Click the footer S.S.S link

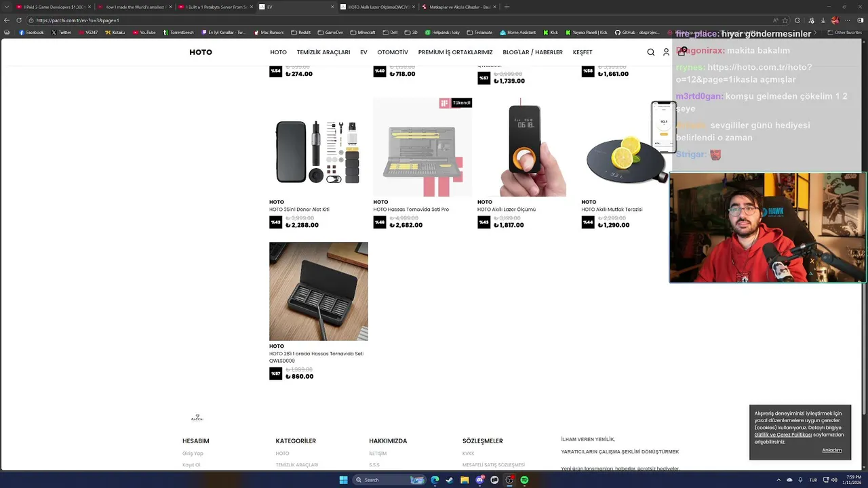pos(374,465)
